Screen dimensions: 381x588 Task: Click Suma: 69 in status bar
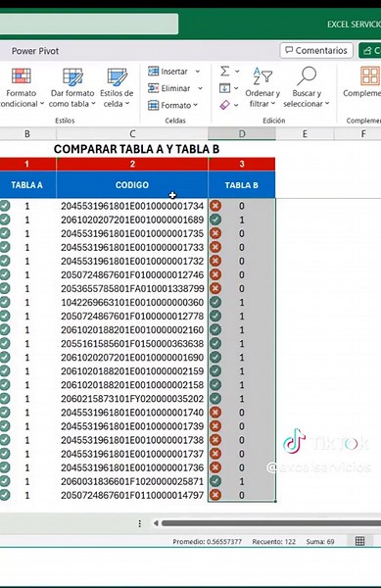[x=320, y=542]
